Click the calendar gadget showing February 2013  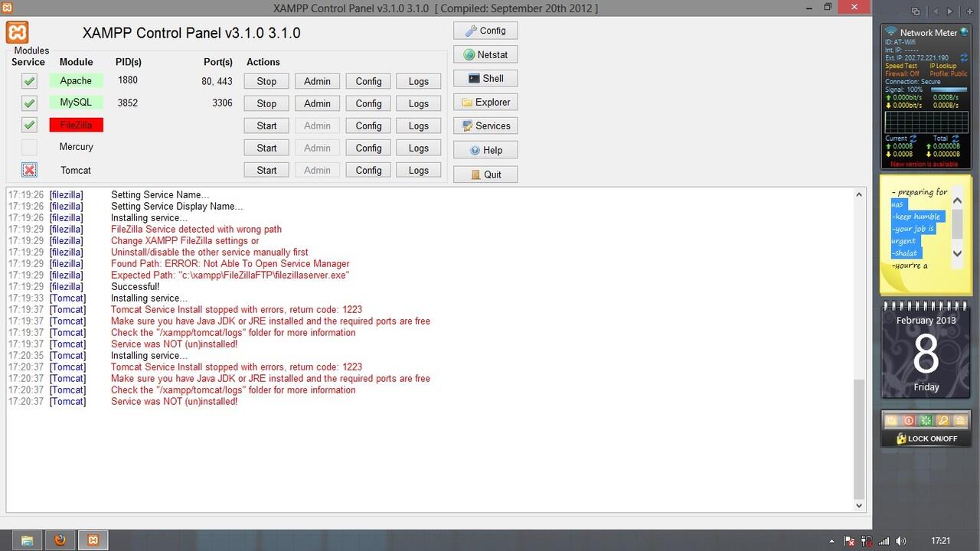click(926, 350)
